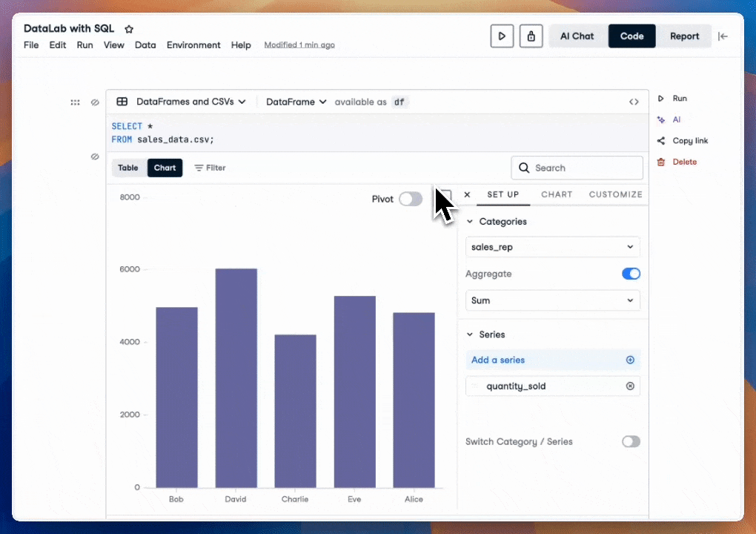This screenshot has width=756, height=534.
Task: Click the plus icon on Add a series
Action: tap(630, 360)
